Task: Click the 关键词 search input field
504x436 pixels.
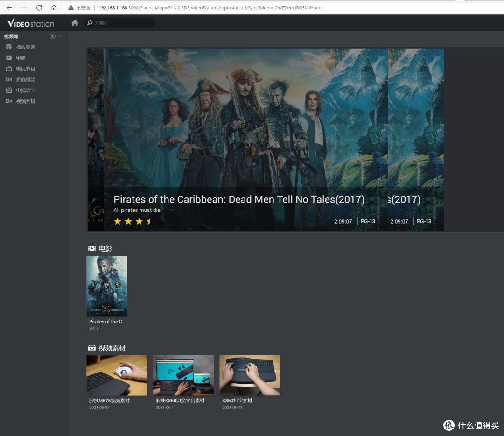Action: point(120,22)
